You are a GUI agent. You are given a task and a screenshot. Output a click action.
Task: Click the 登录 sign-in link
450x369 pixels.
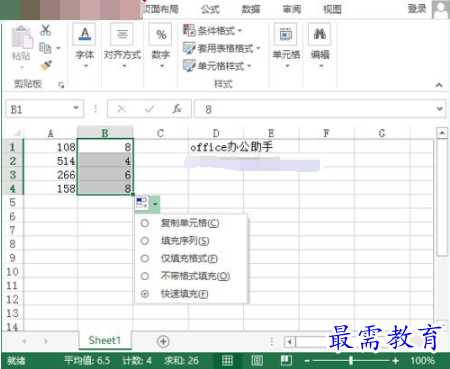click(x=417, y=9)
